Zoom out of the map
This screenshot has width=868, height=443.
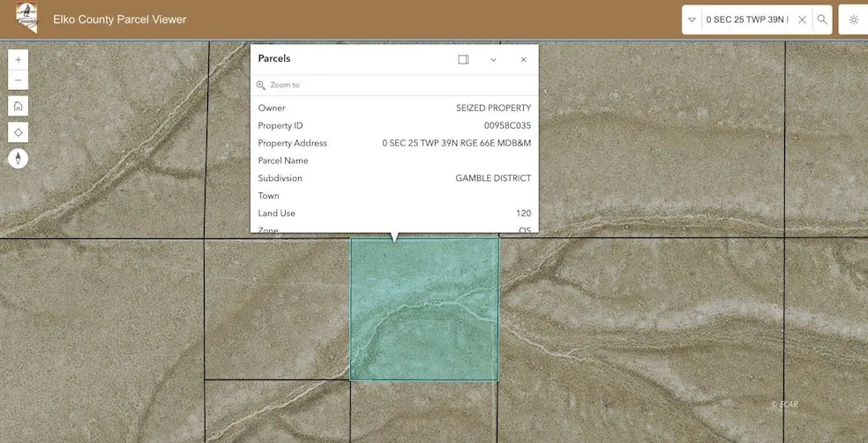(19, 81)
